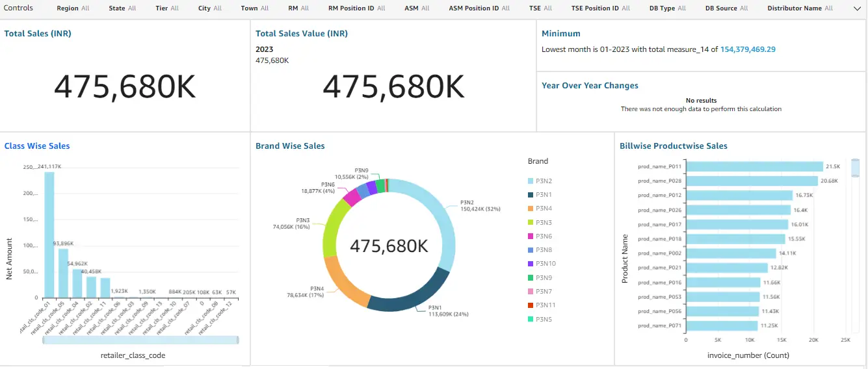Open the State filter dropdown
The height and width of the screenshot is (369, 868).
point(122,8)
